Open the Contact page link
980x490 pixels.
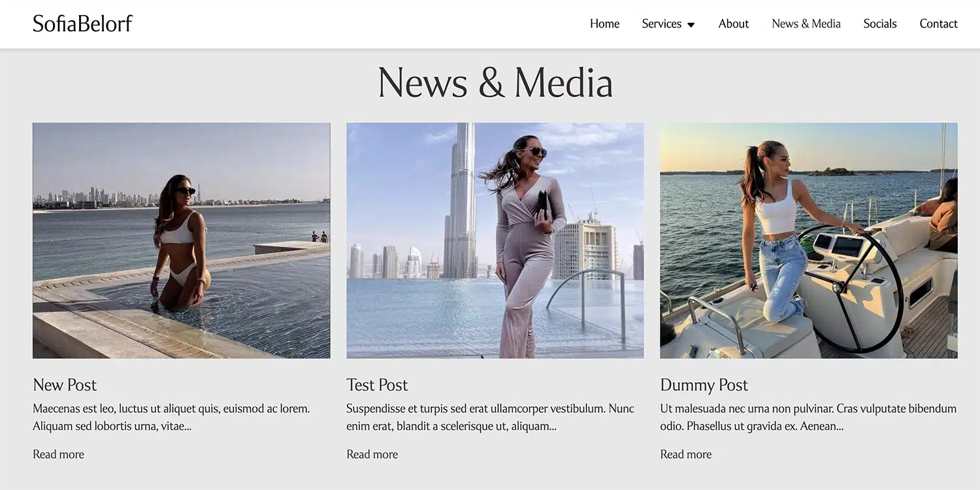[938, 24]
